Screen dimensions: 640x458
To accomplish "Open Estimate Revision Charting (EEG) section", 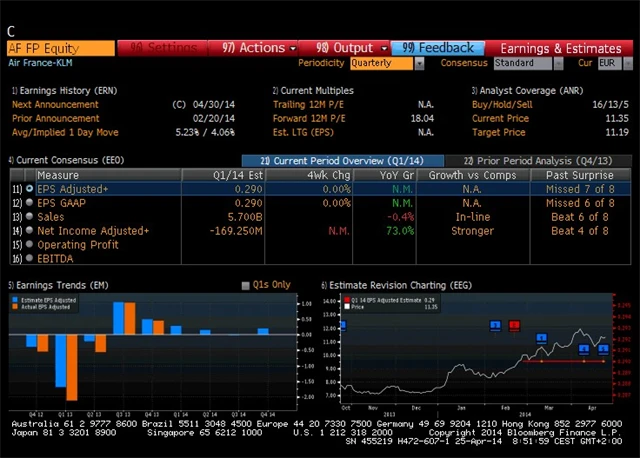I will pos(397,285).
